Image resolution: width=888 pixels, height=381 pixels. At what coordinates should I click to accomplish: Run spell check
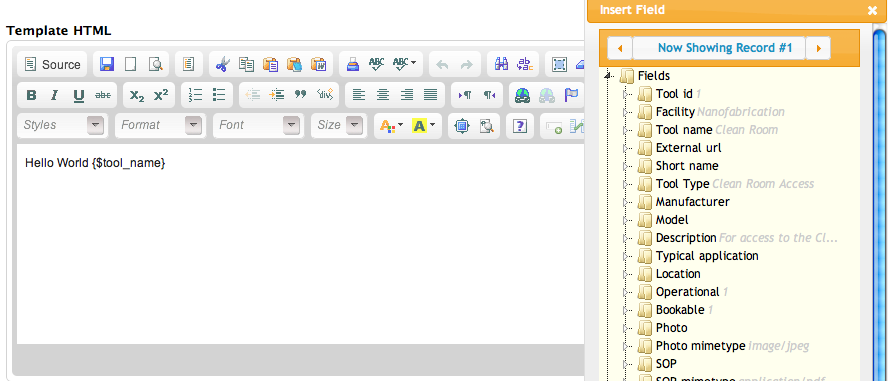click(x=377, y=65)
